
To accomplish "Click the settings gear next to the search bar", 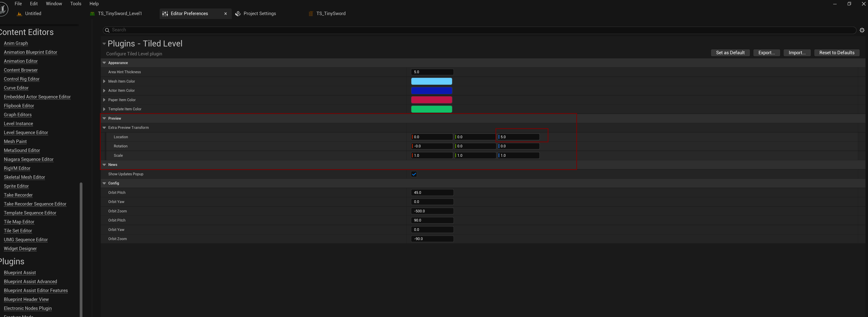I will click(x=862, y=30).
